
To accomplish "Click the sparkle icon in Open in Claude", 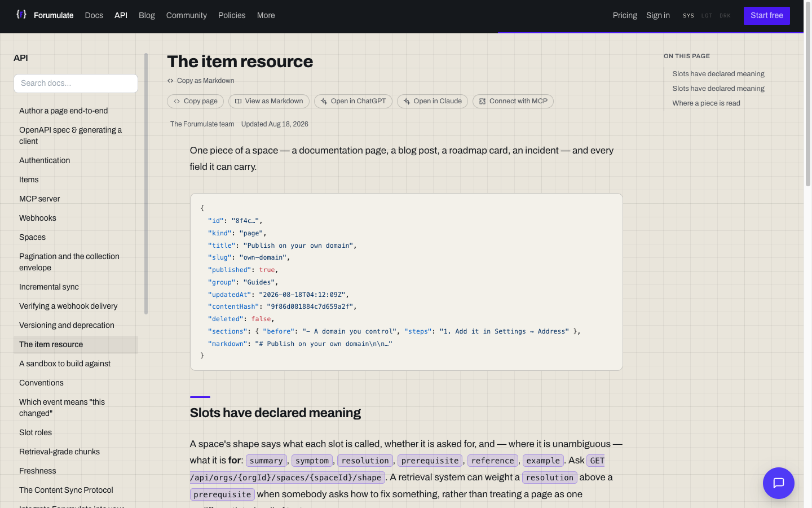I will (x=407, y=102).
